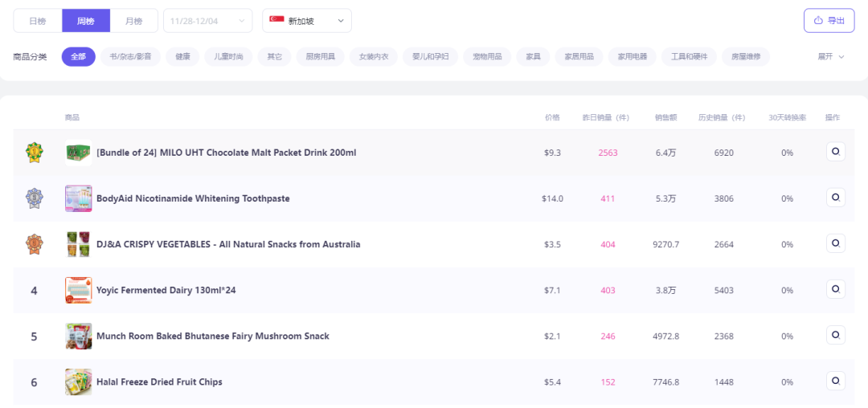This screenshot has height=408, width=868.
Task: Choose the 家具 category chip
Action: tap(533, 57)
